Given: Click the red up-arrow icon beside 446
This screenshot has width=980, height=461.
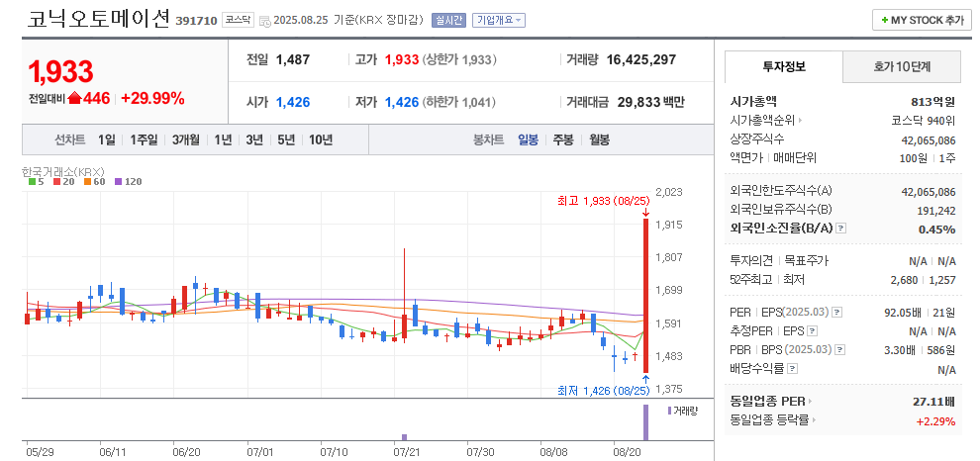Looking at the screenshot, I should tap(74, 98).
